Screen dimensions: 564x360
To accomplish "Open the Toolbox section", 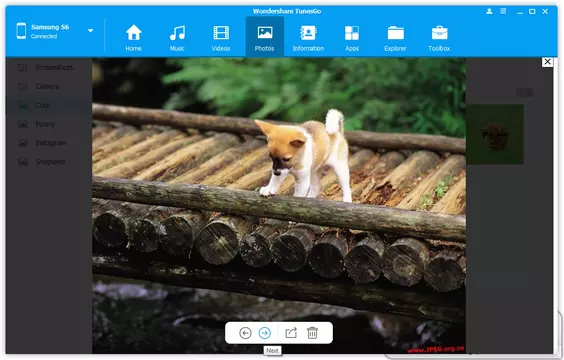I will (x=439, y=38).
